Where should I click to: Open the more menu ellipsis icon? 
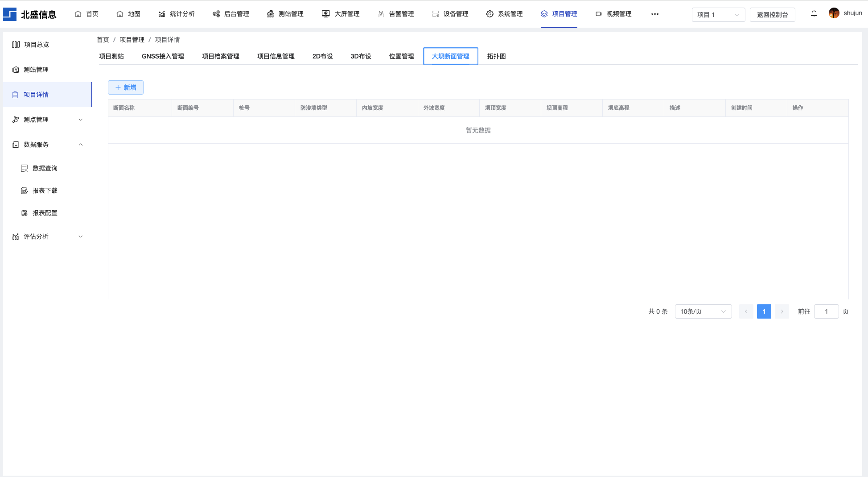[654, 14]
